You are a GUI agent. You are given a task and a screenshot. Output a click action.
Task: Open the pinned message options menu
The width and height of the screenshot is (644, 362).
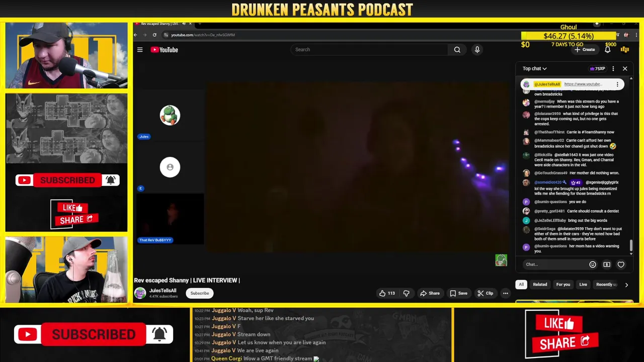(617, 84)
